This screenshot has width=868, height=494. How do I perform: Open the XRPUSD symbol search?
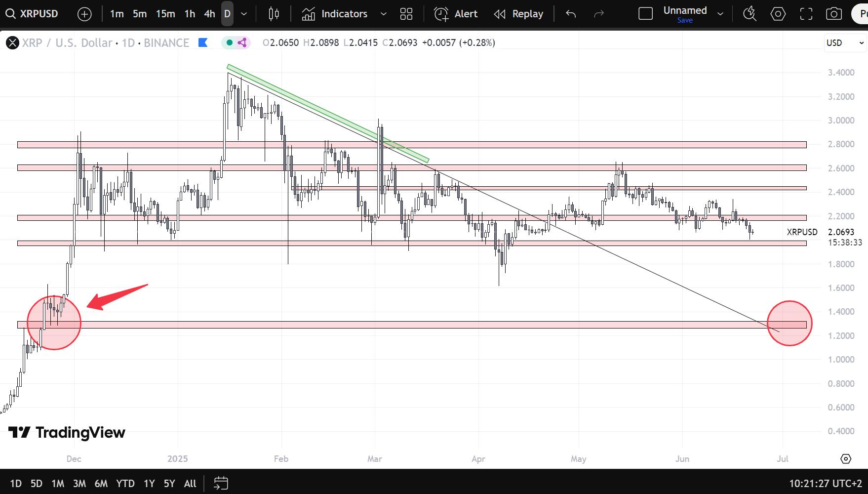tap(32, 14)
